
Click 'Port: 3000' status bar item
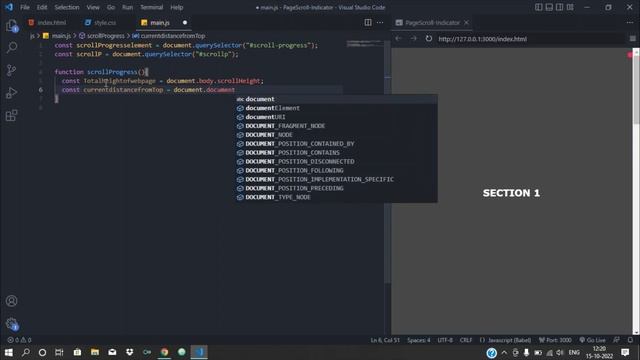pyautogui.click(x=555, y=340)
